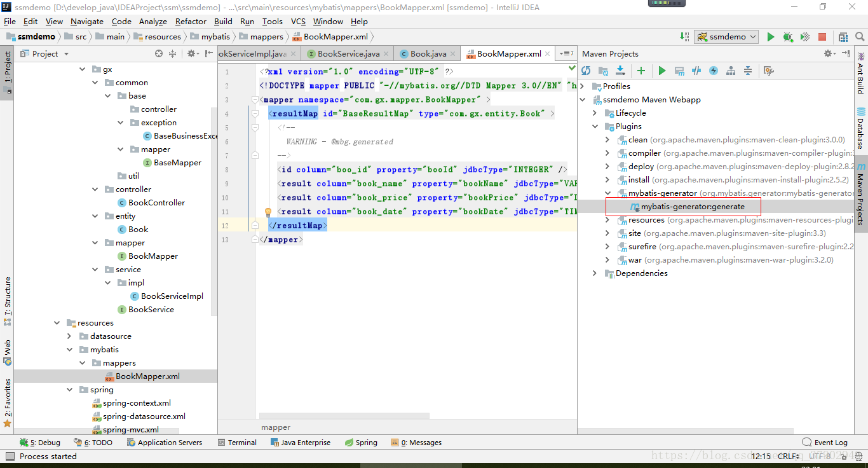
Task: Expand the Profiles node
Action: (x=582, y=86)
